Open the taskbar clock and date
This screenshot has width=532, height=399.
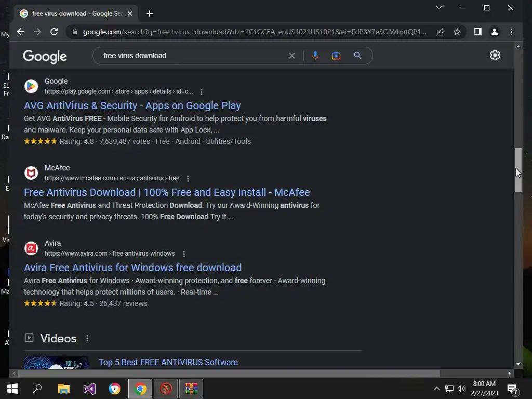[485, 389]
